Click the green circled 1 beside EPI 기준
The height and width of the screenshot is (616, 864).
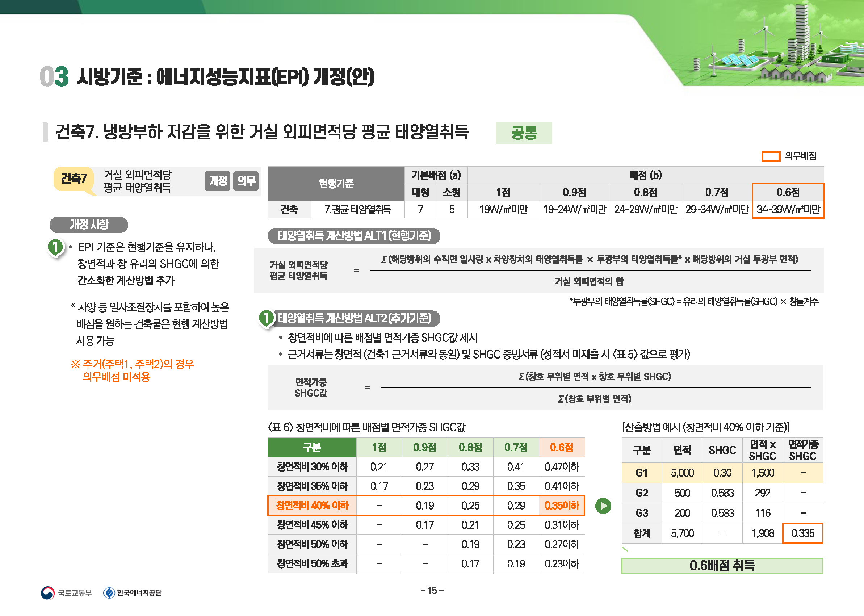[55, 247]
